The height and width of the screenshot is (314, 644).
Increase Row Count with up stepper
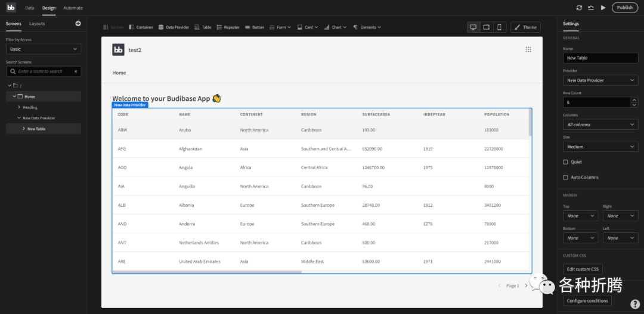(x=634, y=100)
